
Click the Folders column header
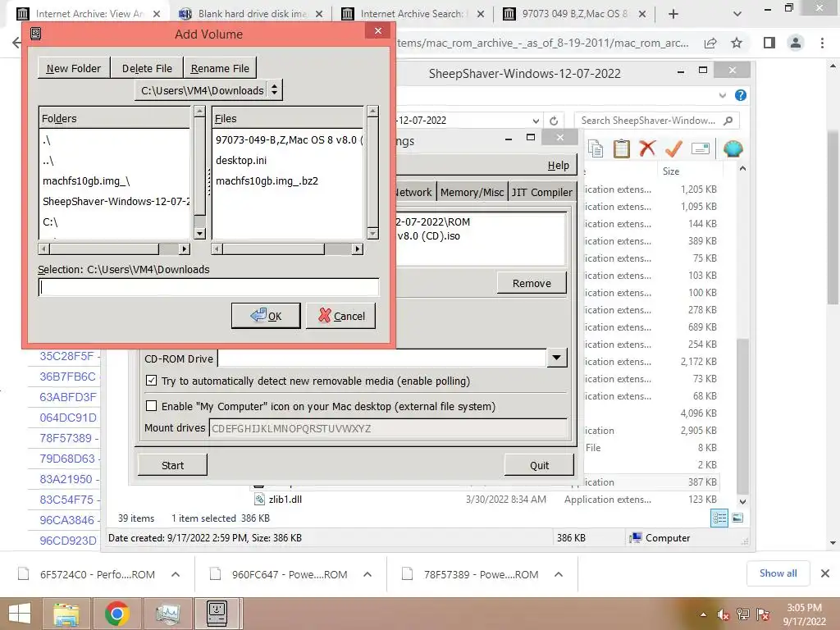114,118
